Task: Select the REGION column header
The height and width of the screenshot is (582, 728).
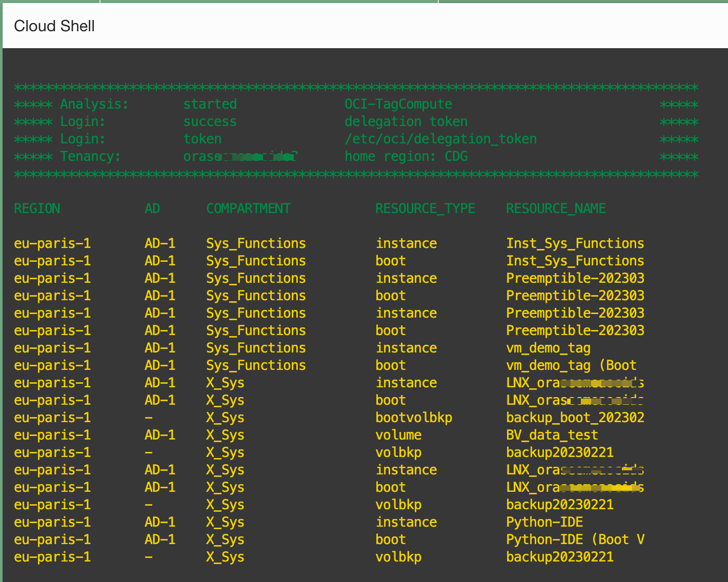Action: point(37,209)
